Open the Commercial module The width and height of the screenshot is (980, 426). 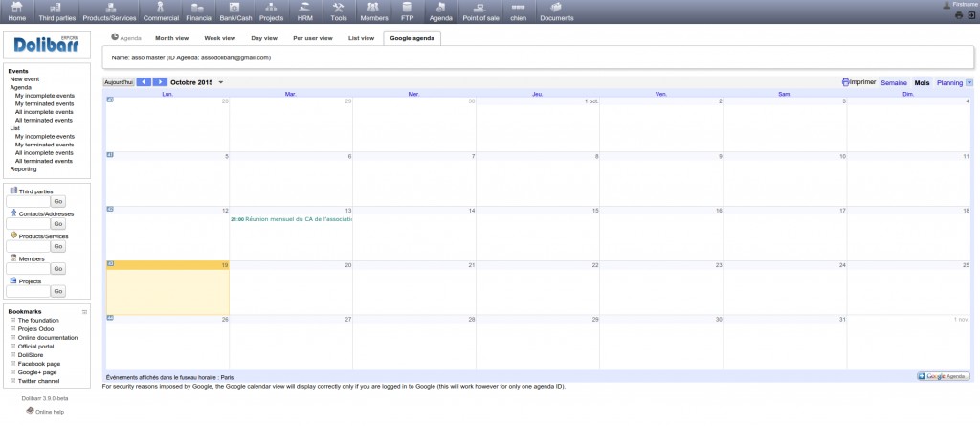[161, 11]
